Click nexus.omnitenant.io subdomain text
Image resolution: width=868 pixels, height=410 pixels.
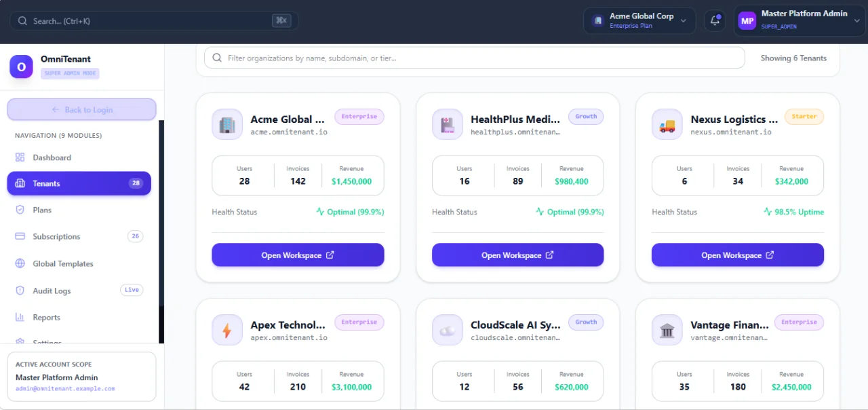point(731,132)
